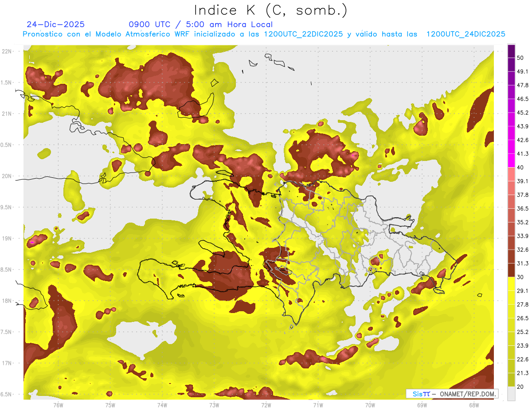Viewport: 532px width, 411px height.
Task: Click the "17N" latitude label
Action: coord(7,363)
